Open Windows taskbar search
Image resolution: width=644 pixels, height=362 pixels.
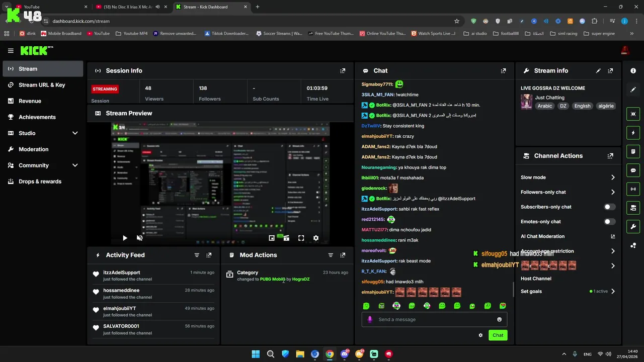click(270, 354)
